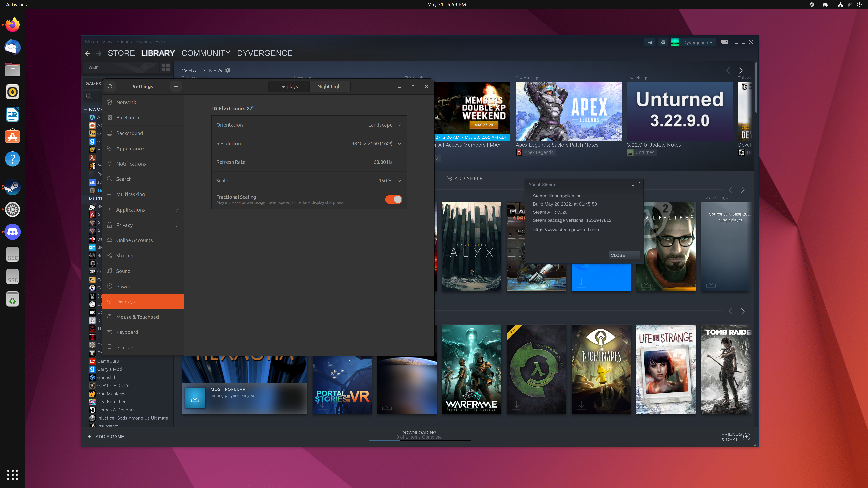Open the Steam menu
This screenshot has height=488, width=868.
pyautogui.click(x=91, y=42)
